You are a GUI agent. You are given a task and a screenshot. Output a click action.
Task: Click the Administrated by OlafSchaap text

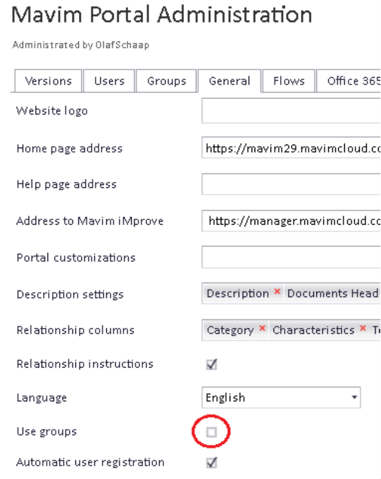pyautogui.click(x=81, y=45)
